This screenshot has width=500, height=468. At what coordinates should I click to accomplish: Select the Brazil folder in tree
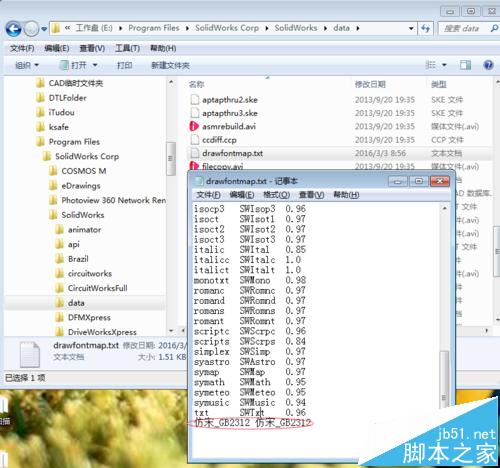[x=72, y=259]
